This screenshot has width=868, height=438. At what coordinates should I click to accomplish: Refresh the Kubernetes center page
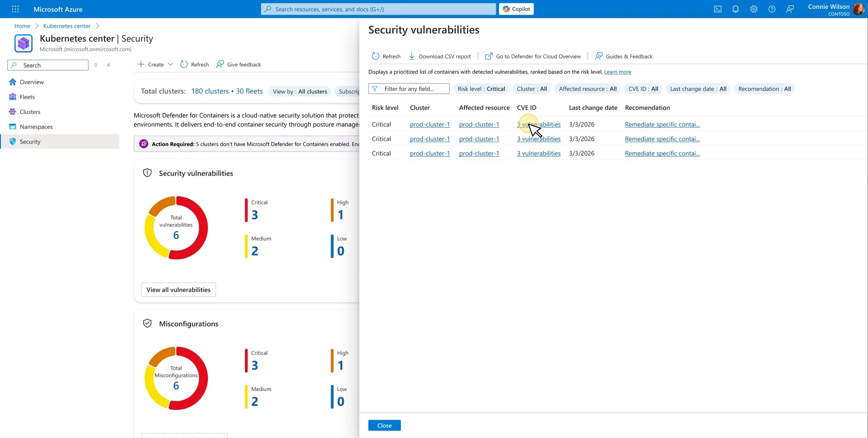(x=194, y=64)
